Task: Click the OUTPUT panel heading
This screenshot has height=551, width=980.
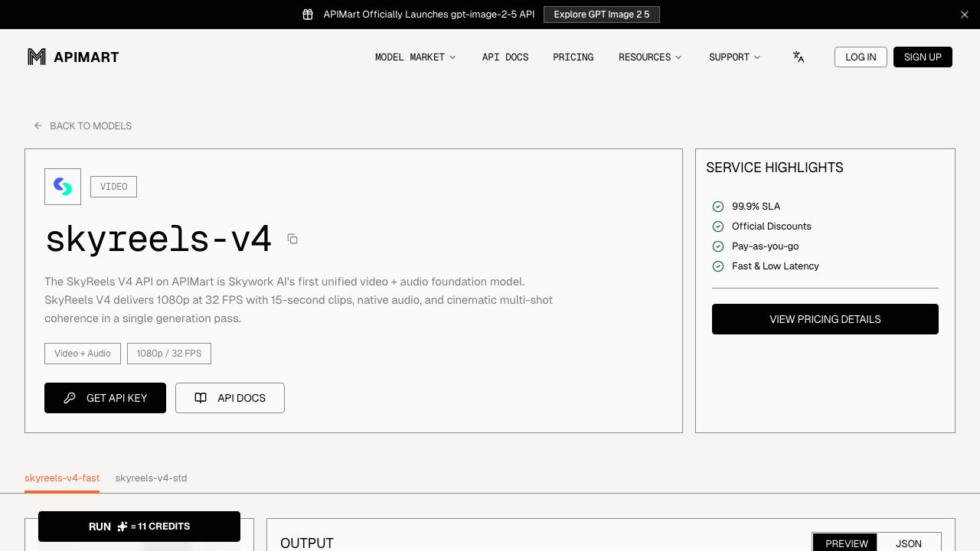Action: (x=307, y=543)
